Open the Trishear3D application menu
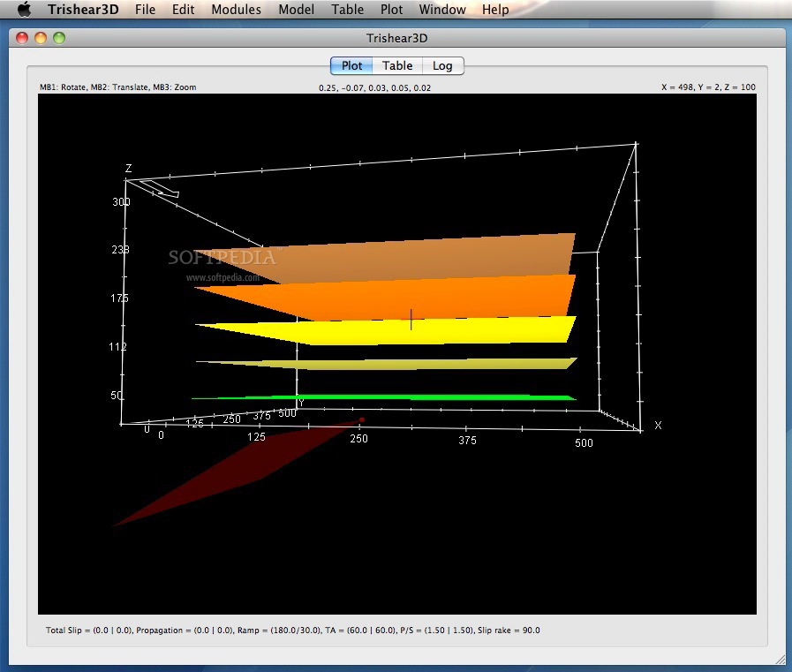Image resolution: width=792 pixels, height=672 pixels. coord(85,10)
